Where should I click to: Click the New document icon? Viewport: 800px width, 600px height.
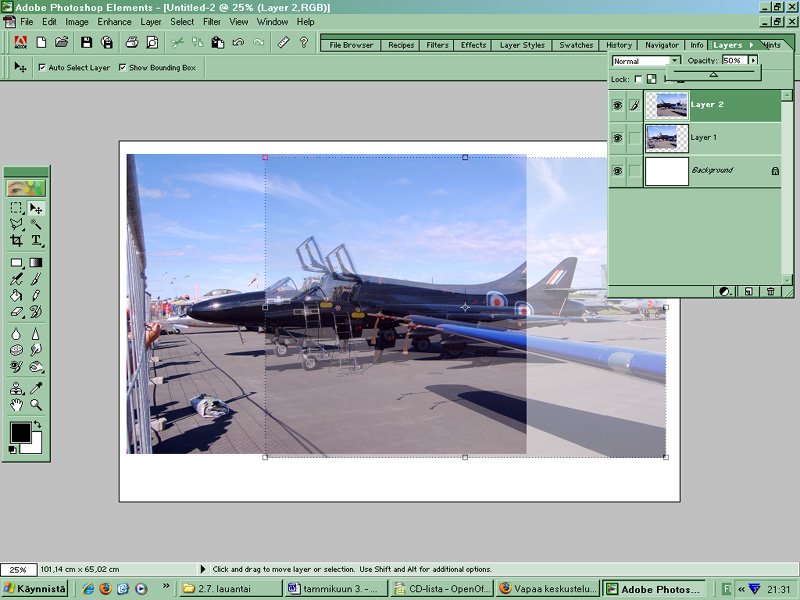pos(41,43)
